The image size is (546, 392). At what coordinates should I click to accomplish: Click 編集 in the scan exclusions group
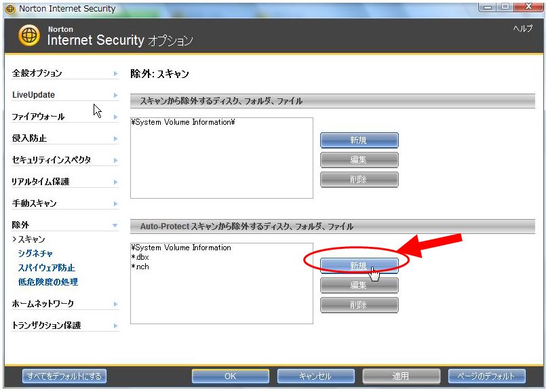coord(359,160)
